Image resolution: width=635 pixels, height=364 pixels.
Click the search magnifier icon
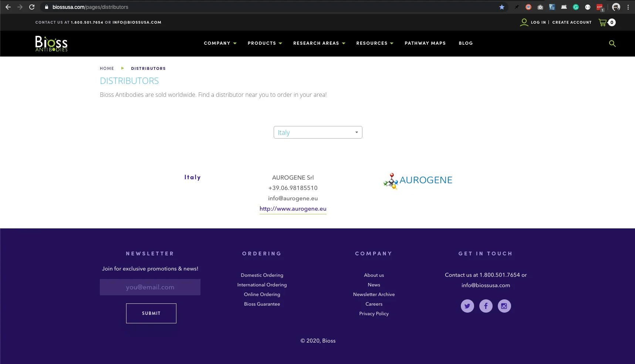pos(612,44)
